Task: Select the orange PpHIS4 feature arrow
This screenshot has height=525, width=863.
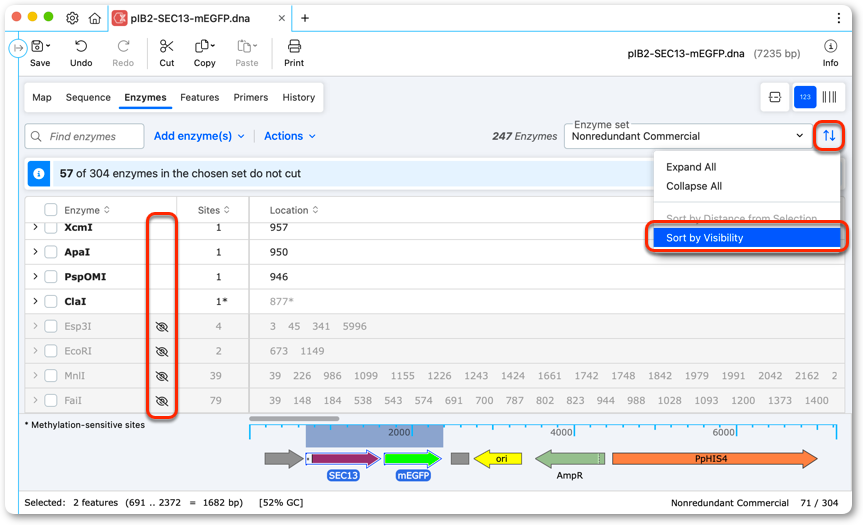Action: (714, 458)
